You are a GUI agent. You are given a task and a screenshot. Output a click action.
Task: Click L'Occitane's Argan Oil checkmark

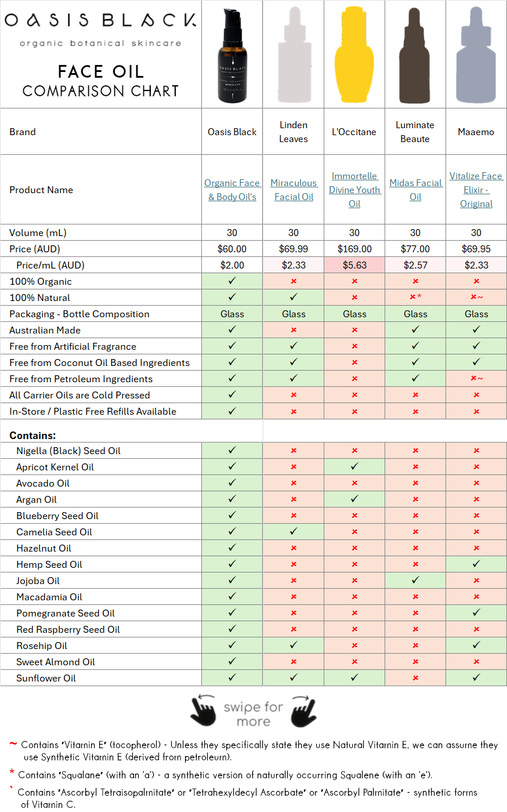pos(354,499)
